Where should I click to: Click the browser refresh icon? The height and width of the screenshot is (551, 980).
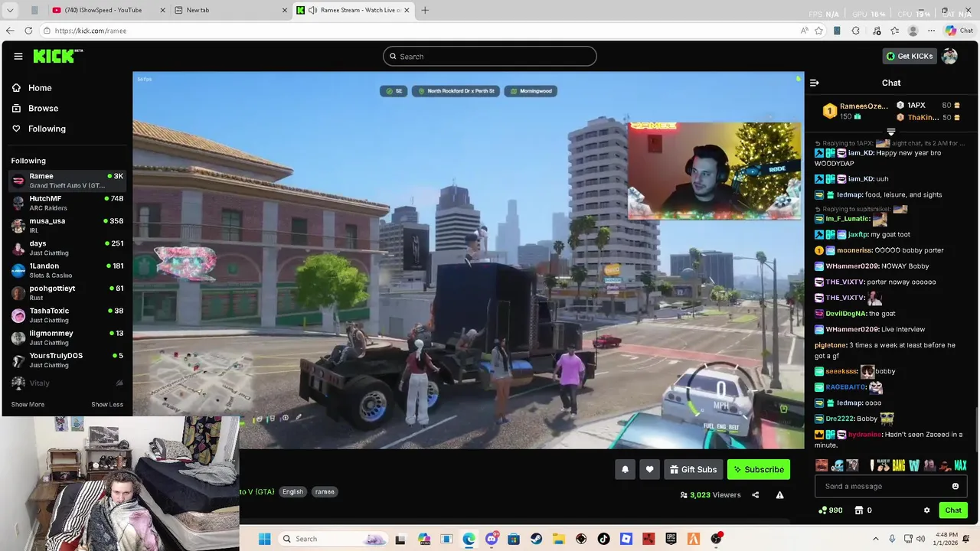28,31
